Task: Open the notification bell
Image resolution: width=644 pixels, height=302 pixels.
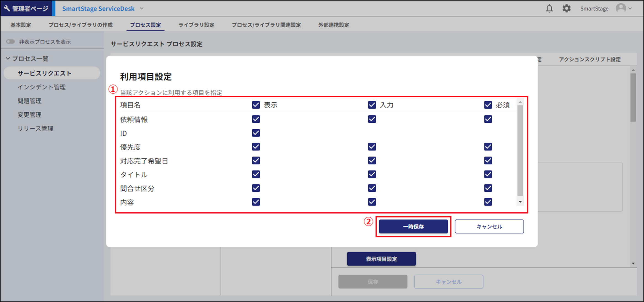Action: pyautogui.click(x=549, y=9)
